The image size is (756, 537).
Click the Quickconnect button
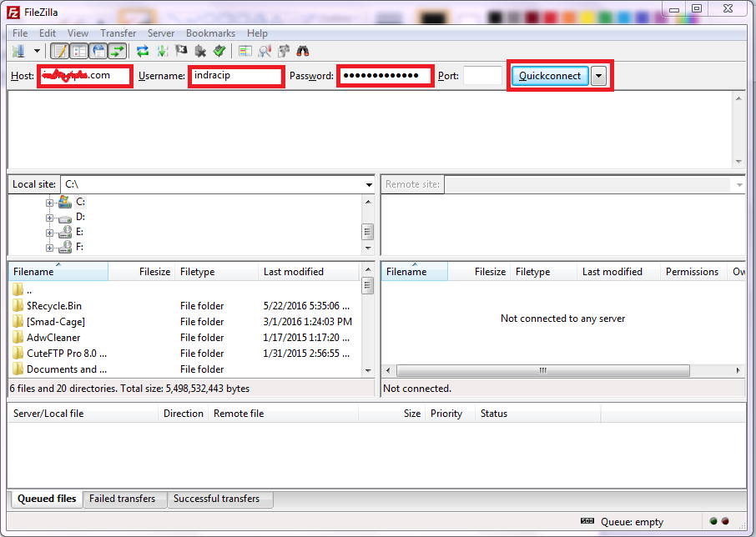(x=550, y=76)
